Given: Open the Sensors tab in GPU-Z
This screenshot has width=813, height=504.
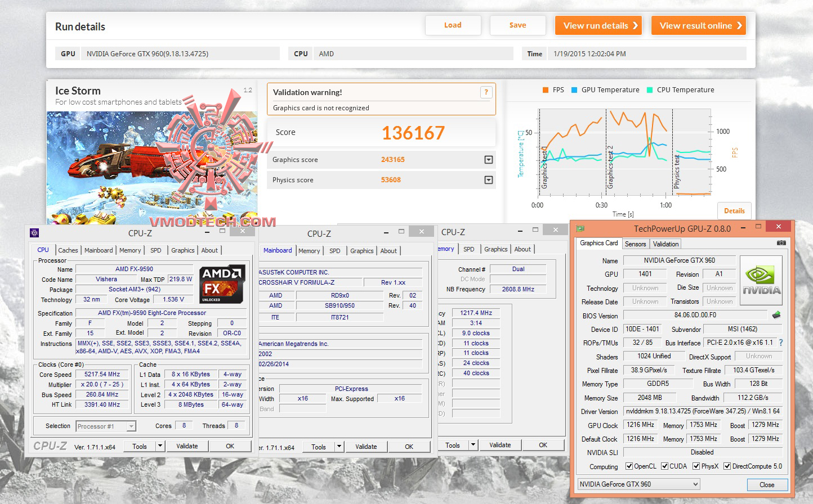Looking at the screenshot, I should pyautogui.click(x=636, y=244).
